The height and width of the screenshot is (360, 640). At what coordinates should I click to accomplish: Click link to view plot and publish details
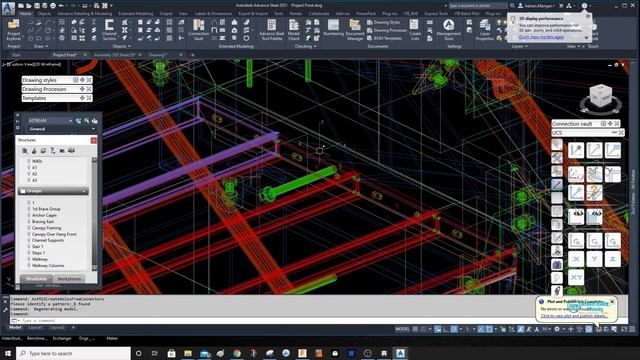(574, 316)
